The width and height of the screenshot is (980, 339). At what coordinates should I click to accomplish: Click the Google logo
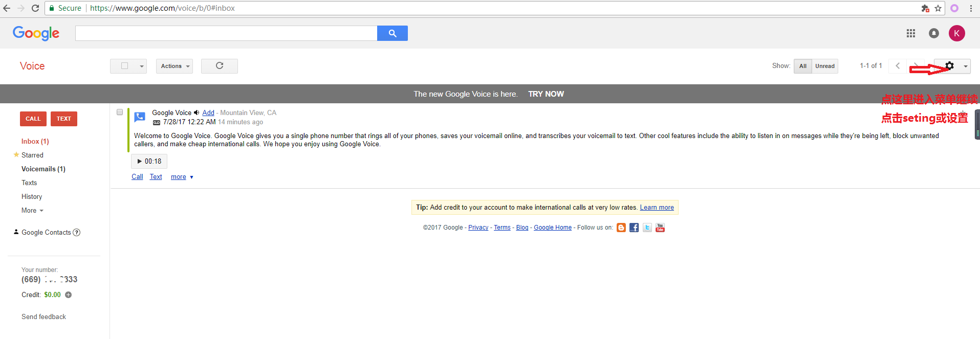(36, 33)
